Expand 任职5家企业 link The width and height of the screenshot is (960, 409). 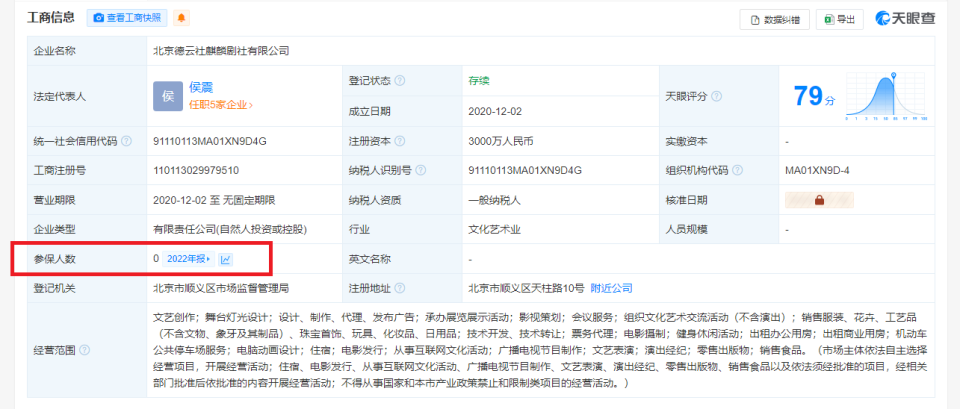[220, 105]
